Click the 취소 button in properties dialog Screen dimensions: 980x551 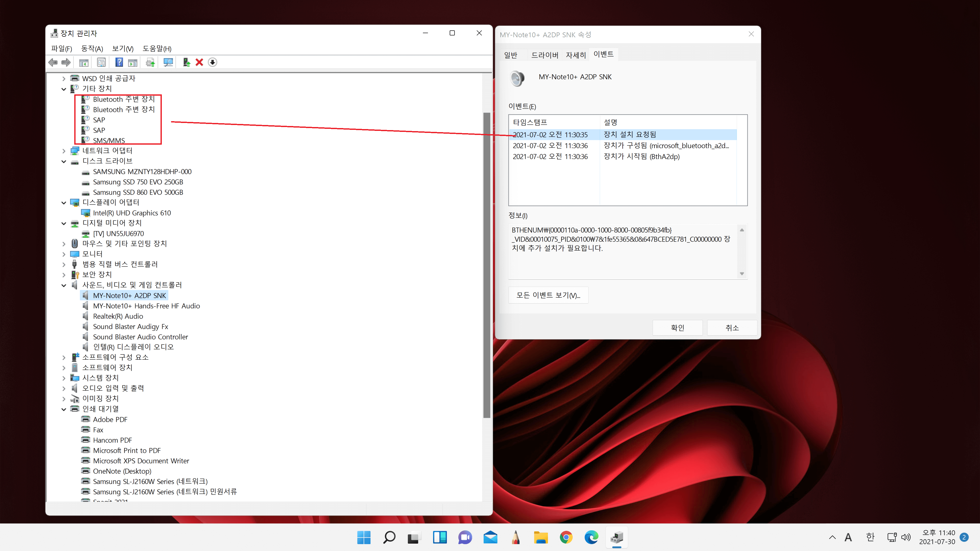[x=732, y=328]
